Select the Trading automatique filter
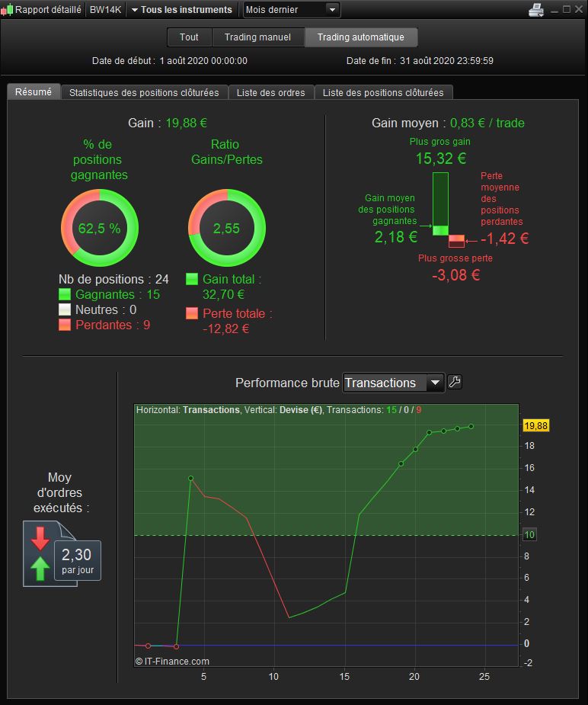Screen dimensions: 588x705 pyautogui.click(x=361, y=37)
